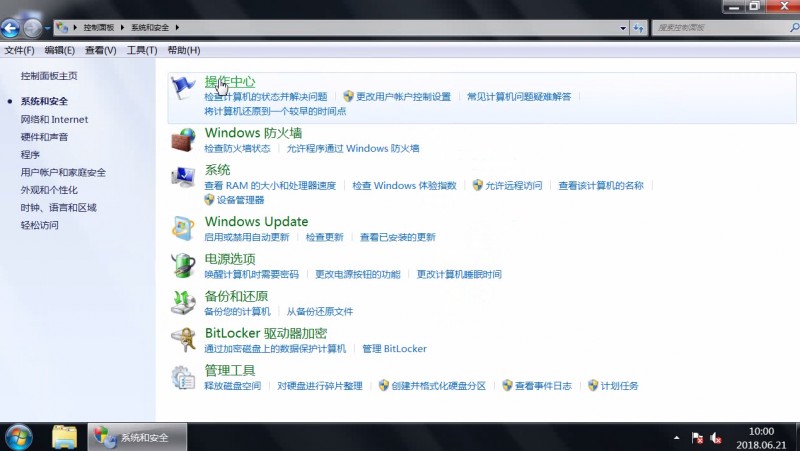800x451 pixels.
Task: Click 管理 BitLocker link
Action: click(x=394, y=349)
